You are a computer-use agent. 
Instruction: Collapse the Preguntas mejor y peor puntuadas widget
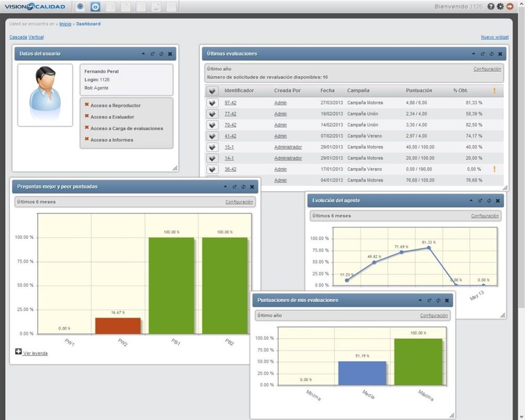[225, 186]
